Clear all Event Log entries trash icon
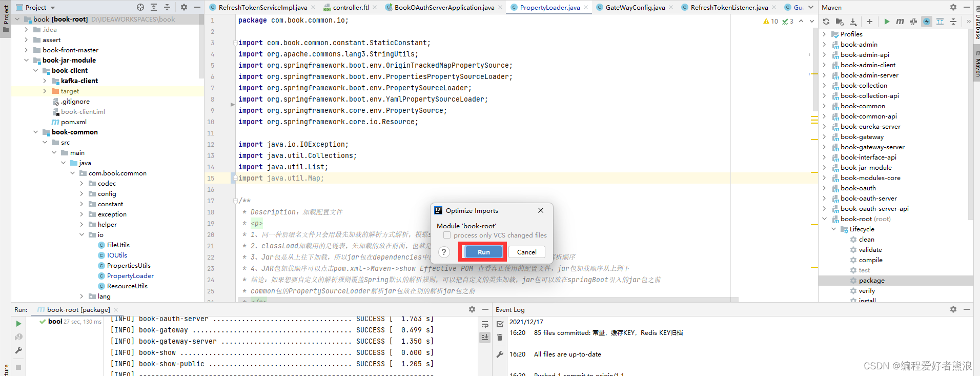The width and height of the screenshot is (980, 376). (500, 337)
